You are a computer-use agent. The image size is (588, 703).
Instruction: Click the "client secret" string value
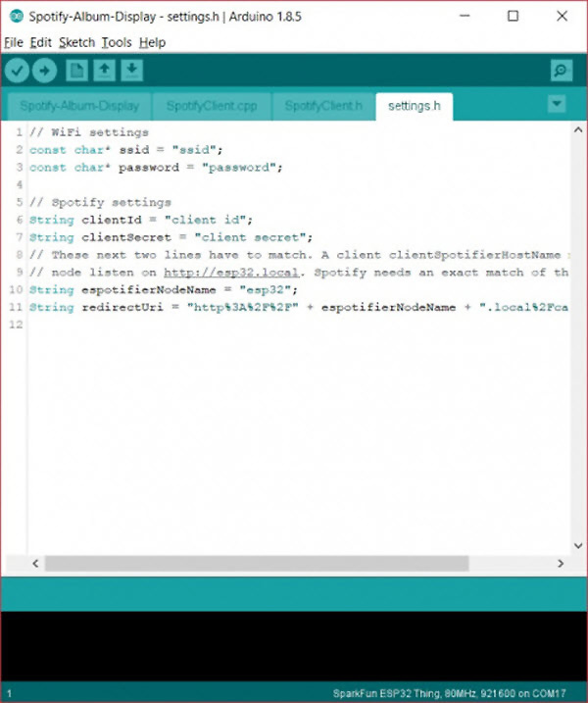click(250, 237)
